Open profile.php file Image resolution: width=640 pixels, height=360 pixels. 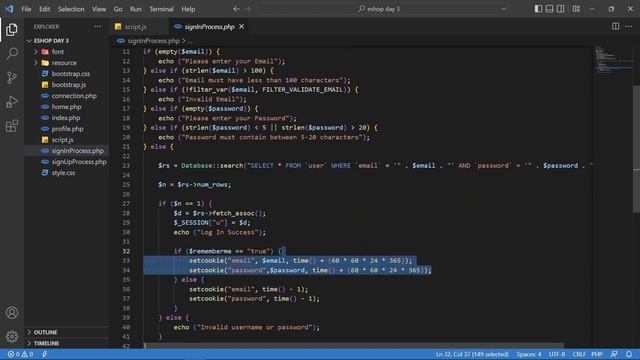[67, 129]
